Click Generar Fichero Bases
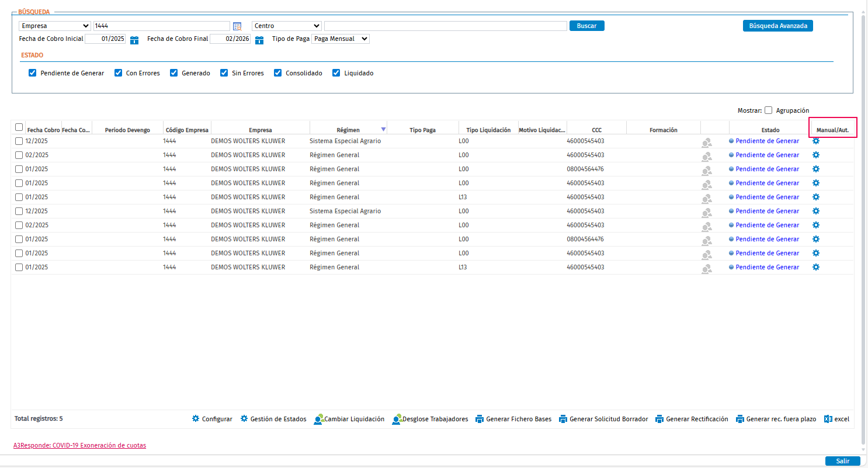This screenshot has height=468, width=868. point(513,419)
